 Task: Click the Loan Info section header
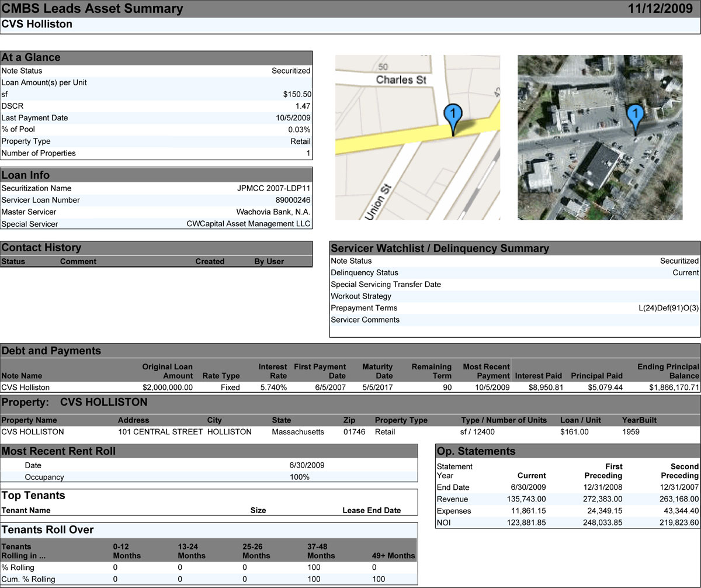pos(157,175)
